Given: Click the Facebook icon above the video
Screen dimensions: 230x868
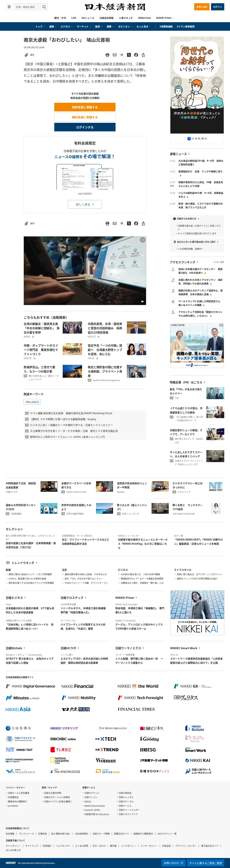Looking at the screenshot, I should [136, 223].
